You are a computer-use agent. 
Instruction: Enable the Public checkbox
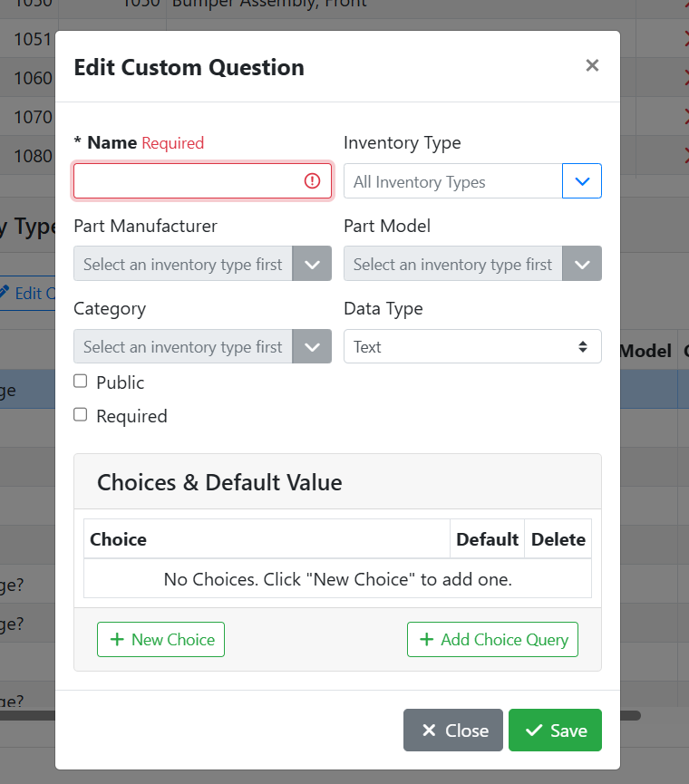pos(81,382)
